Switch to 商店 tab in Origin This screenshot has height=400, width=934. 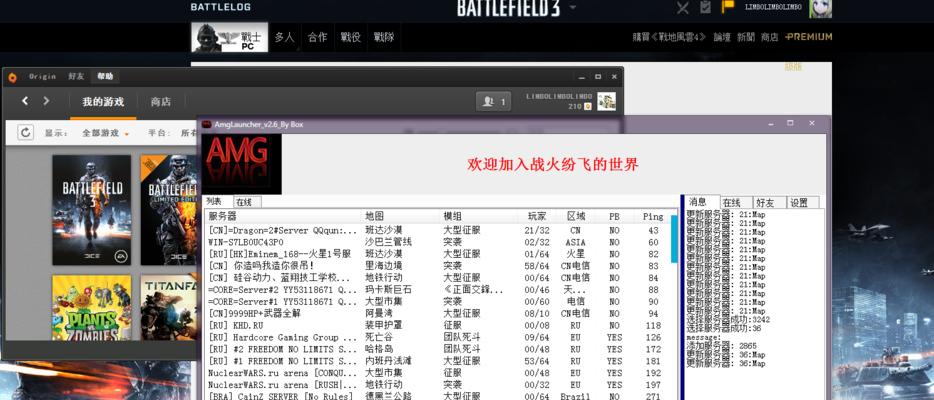[161, 102]
